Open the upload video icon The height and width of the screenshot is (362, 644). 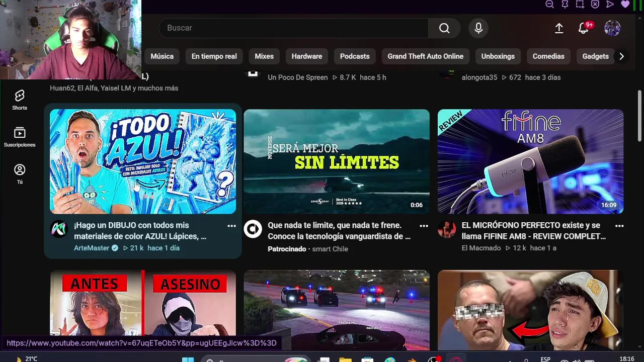tap(559, 28)
